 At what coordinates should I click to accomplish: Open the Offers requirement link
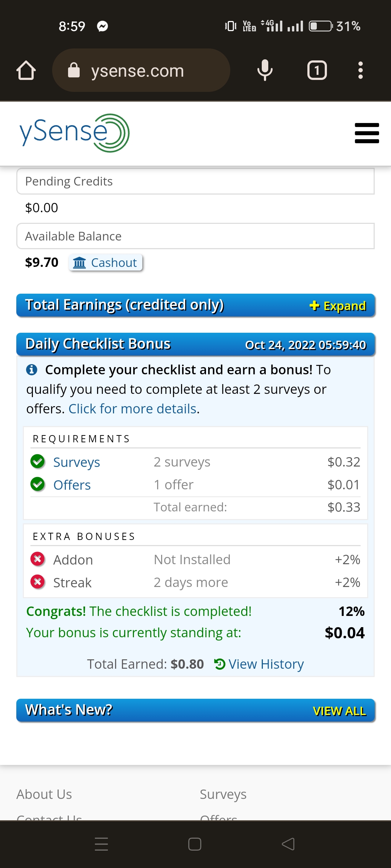(x=72, y=485)
